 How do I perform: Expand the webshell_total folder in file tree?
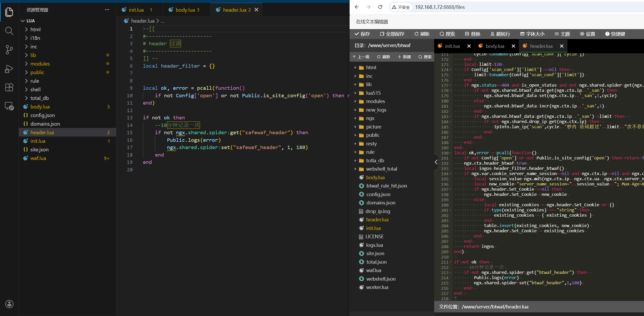coord(355,169)
